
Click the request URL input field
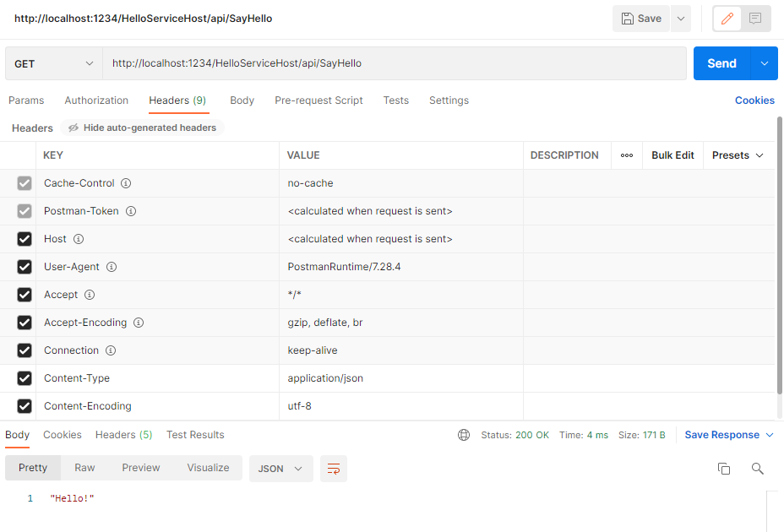click(395, 63)
